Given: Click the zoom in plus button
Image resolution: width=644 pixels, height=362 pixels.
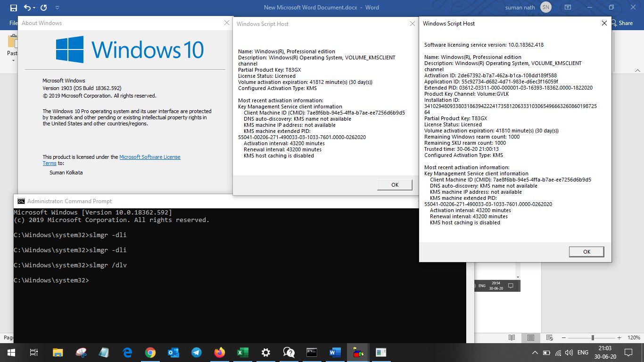Looking at the screenshot, I should click(x=619, y=337).
